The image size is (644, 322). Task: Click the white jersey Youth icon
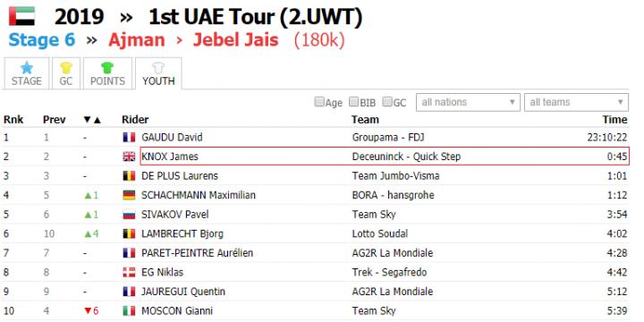[x=158, y=68]
